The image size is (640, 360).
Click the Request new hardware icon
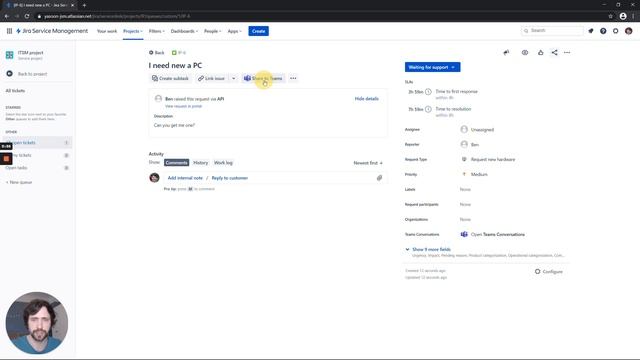pos(464,159)
